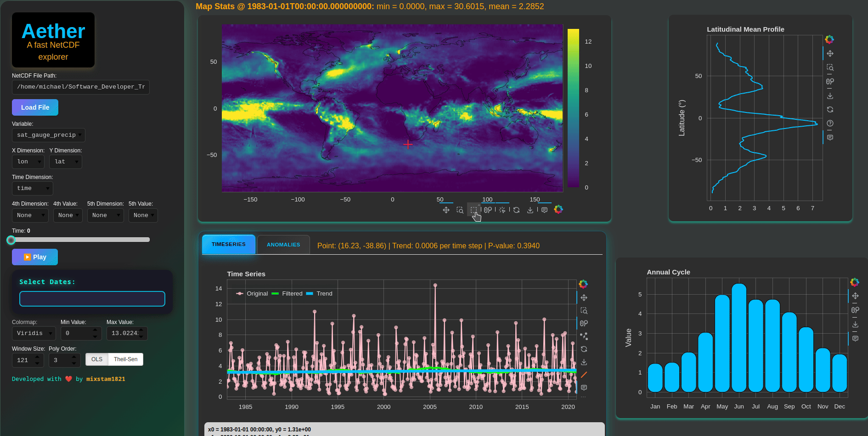Image resolution: width=868 pixels, height=436 pixels.
Task: Click the Bokeh logo on Latitudinal Mean Profile
Action: coord(829,39)
